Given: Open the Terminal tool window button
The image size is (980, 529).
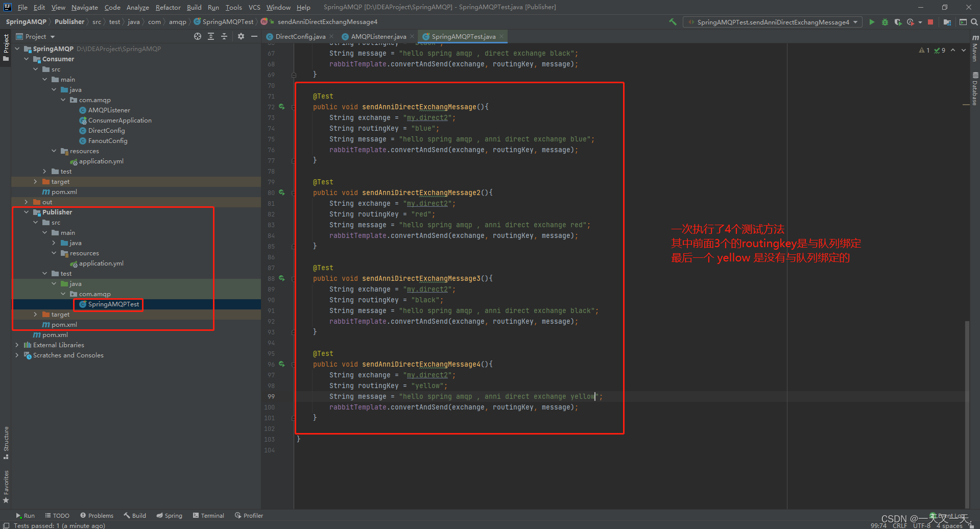Looking at the screenshot, I should pos(208,516).
